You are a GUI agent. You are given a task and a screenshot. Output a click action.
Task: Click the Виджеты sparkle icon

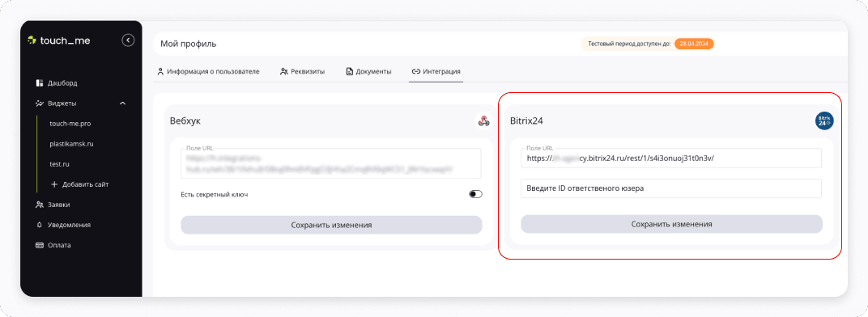click(x=40, y=104)
